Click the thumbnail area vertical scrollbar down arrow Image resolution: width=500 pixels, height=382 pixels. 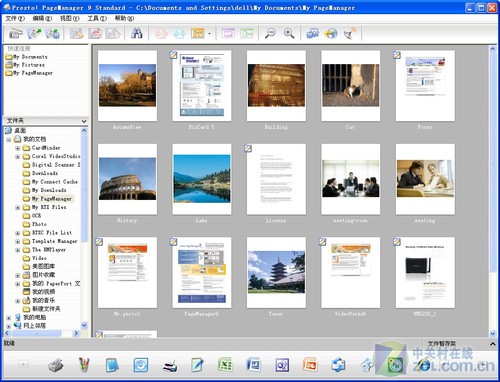point(493,333)
